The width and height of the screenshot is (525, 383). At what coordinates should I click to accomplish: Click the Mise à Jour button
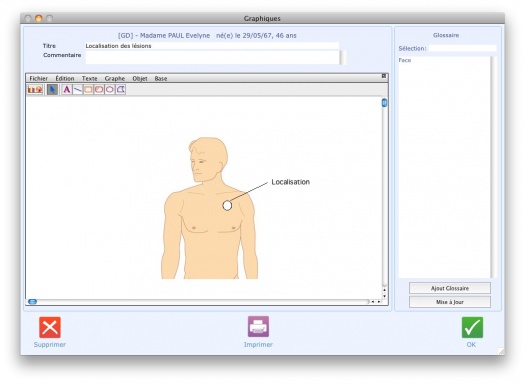tap(450, 302)
